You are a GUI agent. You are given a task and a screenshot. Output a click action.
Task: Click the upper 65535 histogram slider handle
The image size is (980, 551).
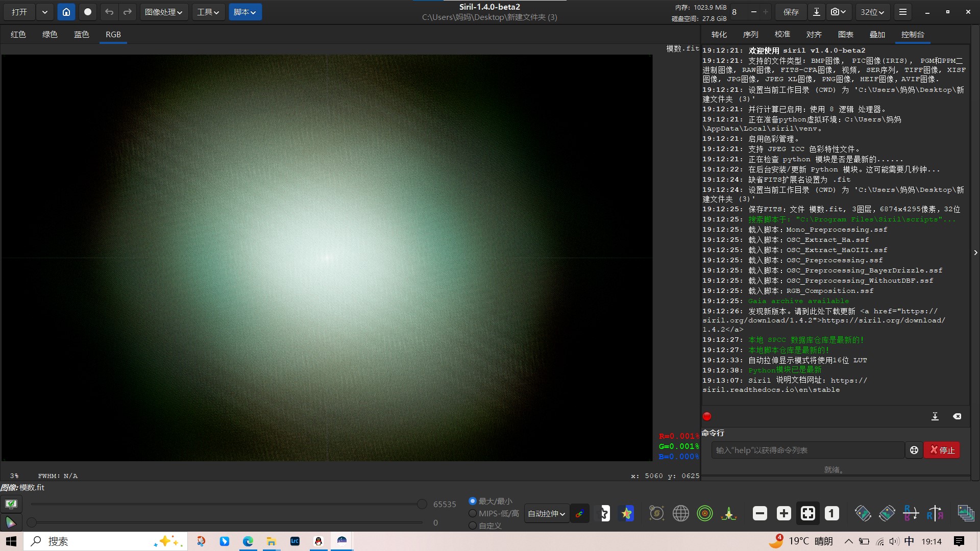[422, 504]
